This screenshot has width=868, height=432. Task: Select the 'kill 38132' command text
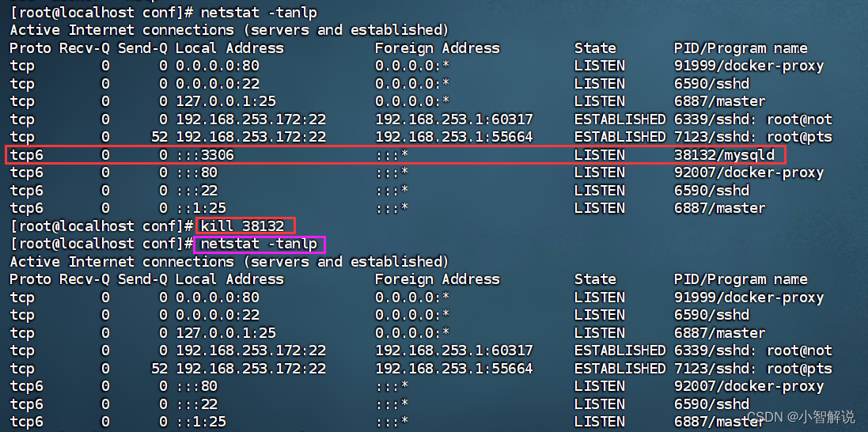pos(242,226)
